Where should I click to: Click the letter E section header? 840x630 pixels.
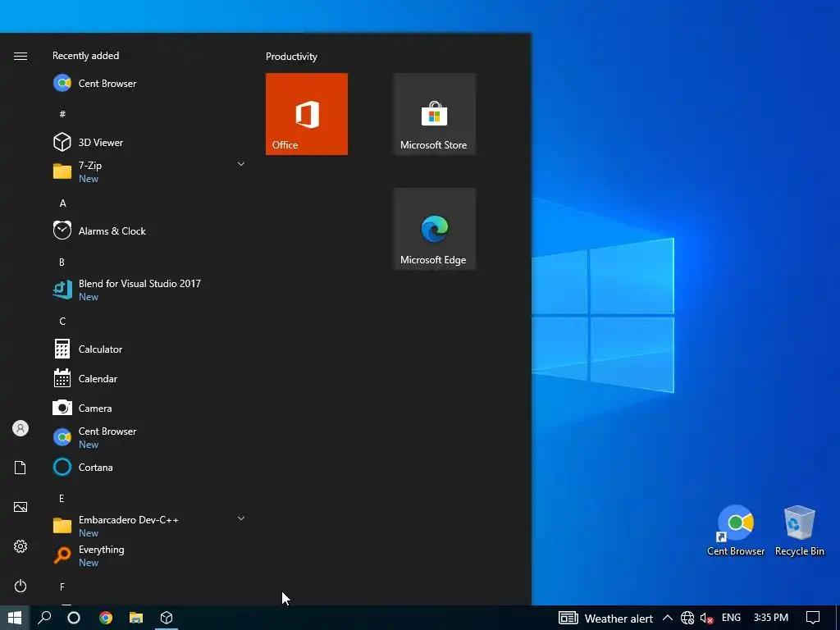[x=62, y=498]
